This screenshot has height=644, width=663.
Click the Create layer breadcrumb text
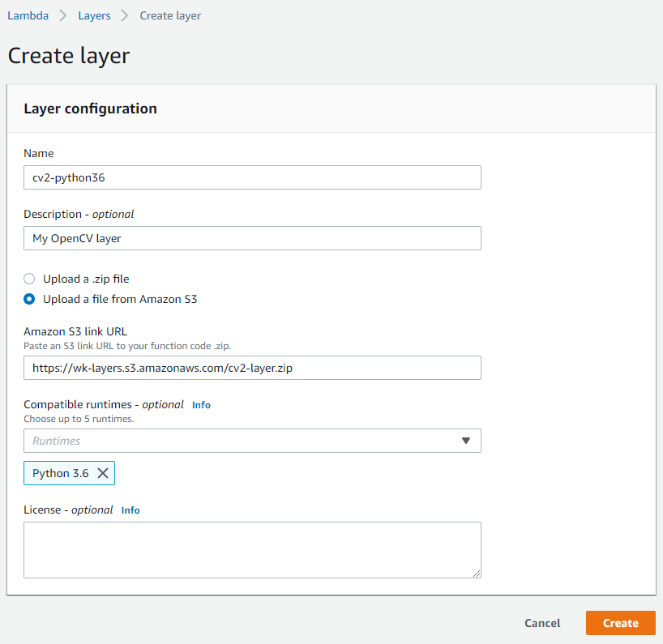point(170,15)
